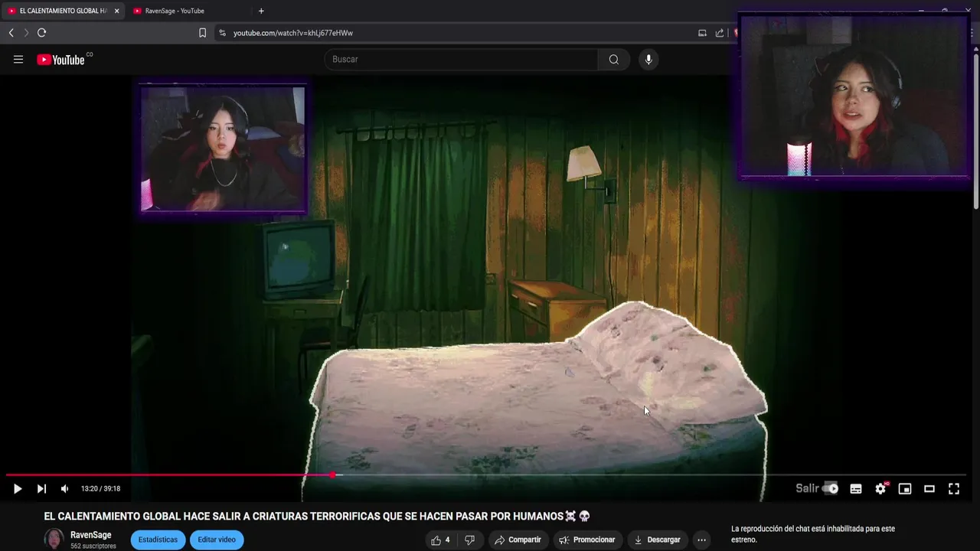Open the cast/media icon in address bar
Image resolution: width=980 pixels, height=551 pixels.
pos(702,33)
